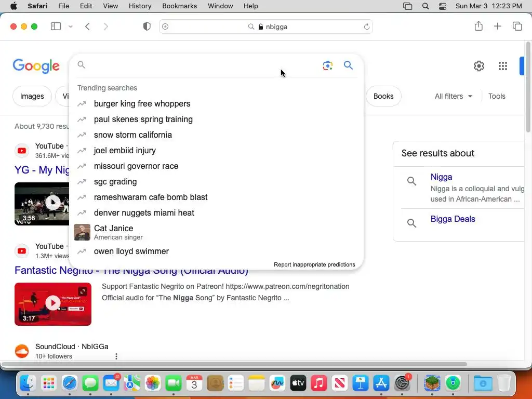Image resolution: width=532 pixels, height=399 pixels.
Task: Click the page vertical scrollbar
Action: [528, 87]
